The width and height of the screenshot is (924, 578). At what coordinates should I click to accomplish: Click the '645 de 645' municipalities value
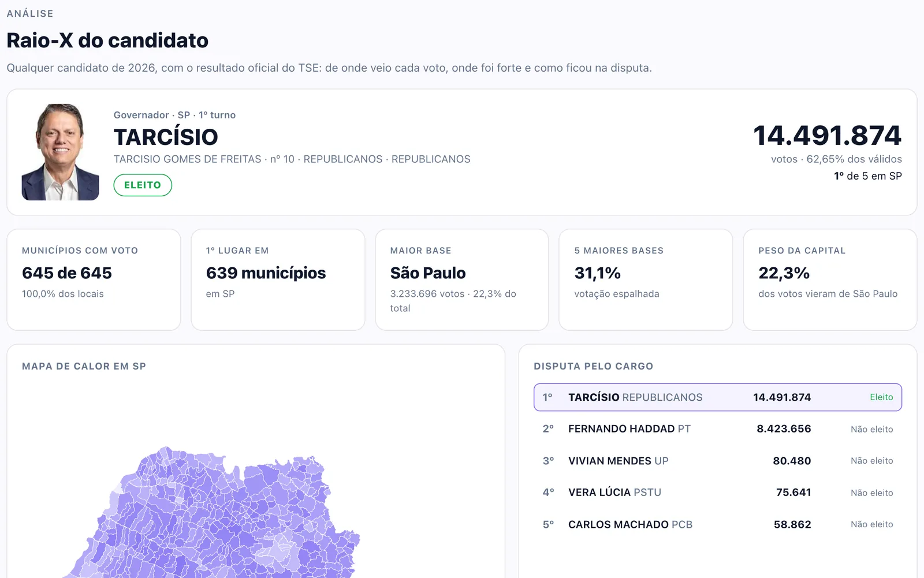pos(67,273)
